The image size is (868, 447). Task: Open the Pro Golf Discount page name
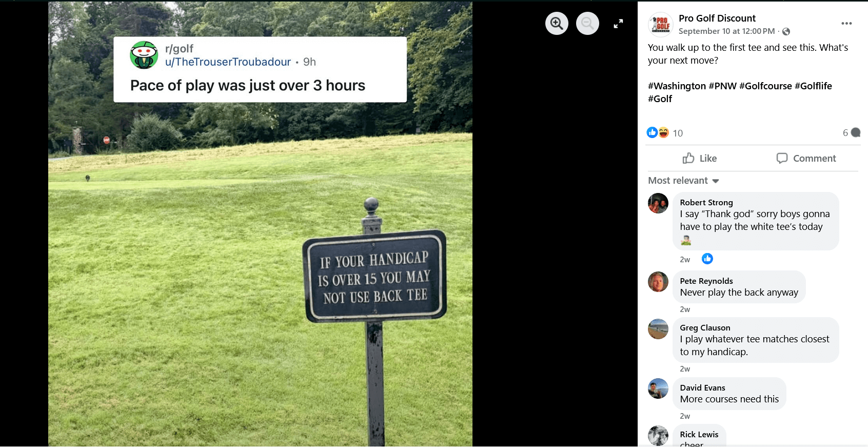click(717, 18)
